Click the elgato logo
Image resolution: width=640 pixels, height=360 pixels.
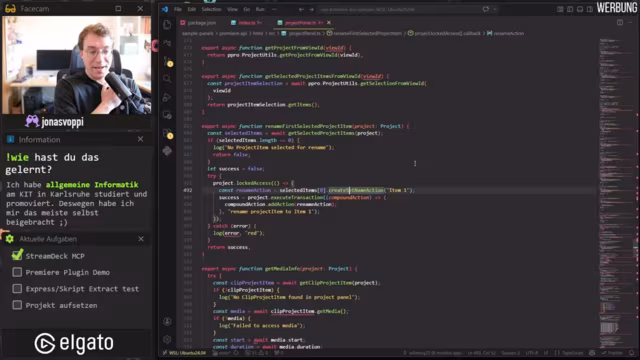(x=74, y=343)
